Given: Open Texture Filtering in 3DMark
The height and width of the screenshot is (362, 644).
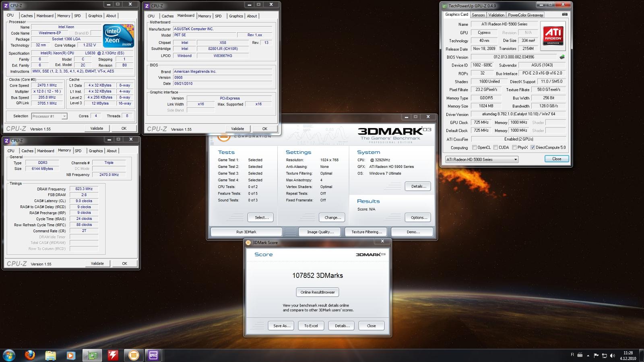Looking at the screenshot, I should (x=366, y=232).
